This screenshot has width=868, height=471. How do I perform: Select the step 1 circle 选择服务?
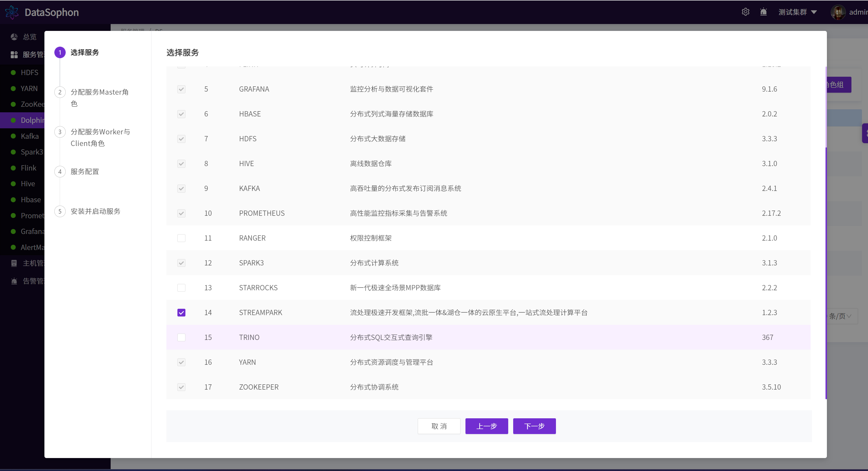tap(60, 52)
